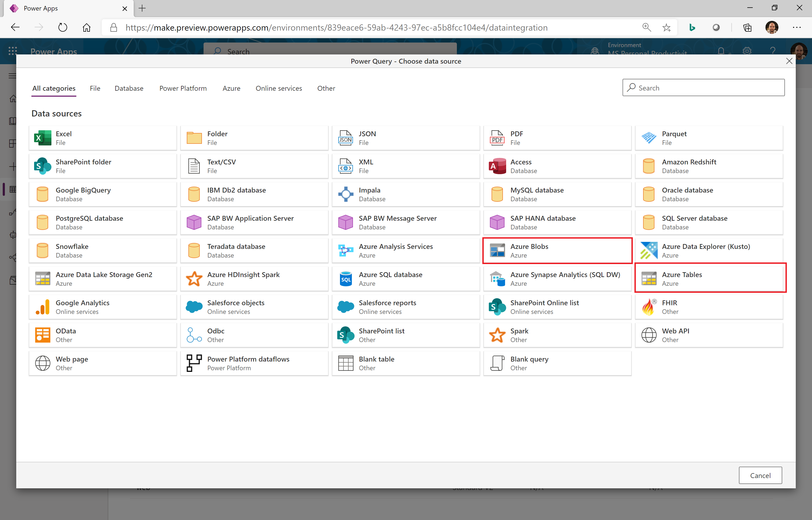
Task: Choose Azure HDInsight Spark star icon
Action: 194,279
